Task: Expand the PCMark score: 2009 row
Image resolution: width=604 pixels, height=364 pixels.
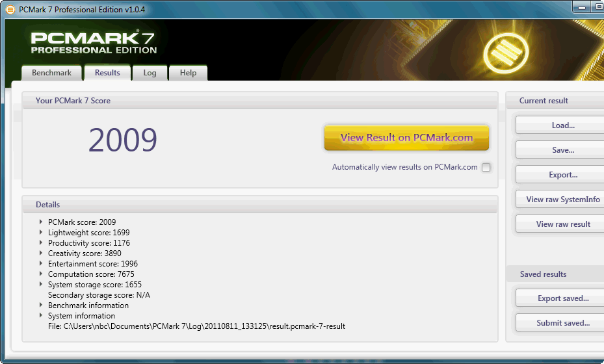Action: (x=40, y=222)
